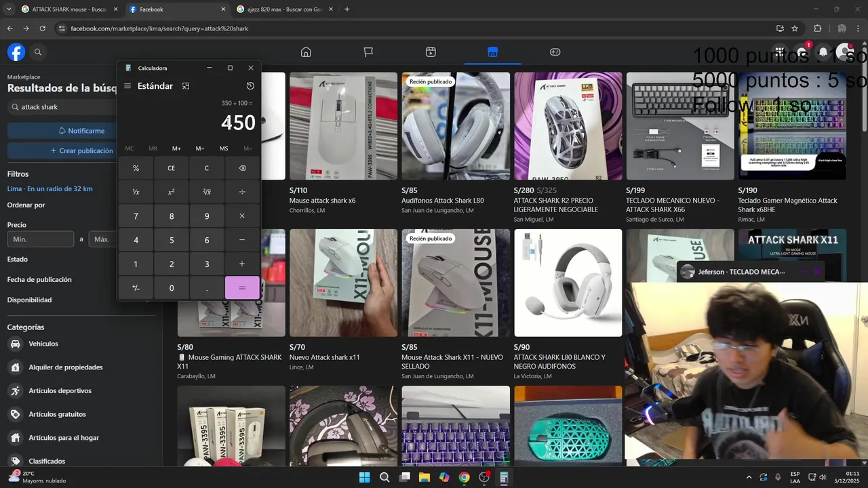Click the percent key in Calculator
The width and height of the screenshot is (868, 488).
(136, 168)
